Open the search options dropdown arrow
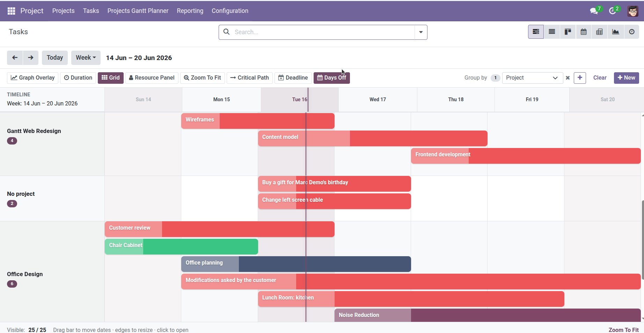644x333 pixels. click(421, 32)
